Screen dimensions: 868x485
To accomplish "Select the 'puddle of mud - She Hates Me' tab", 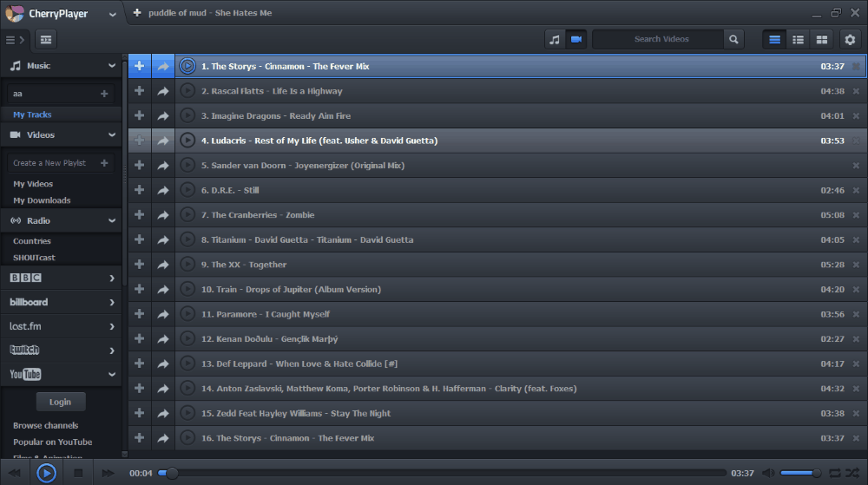I will point(210,13).
